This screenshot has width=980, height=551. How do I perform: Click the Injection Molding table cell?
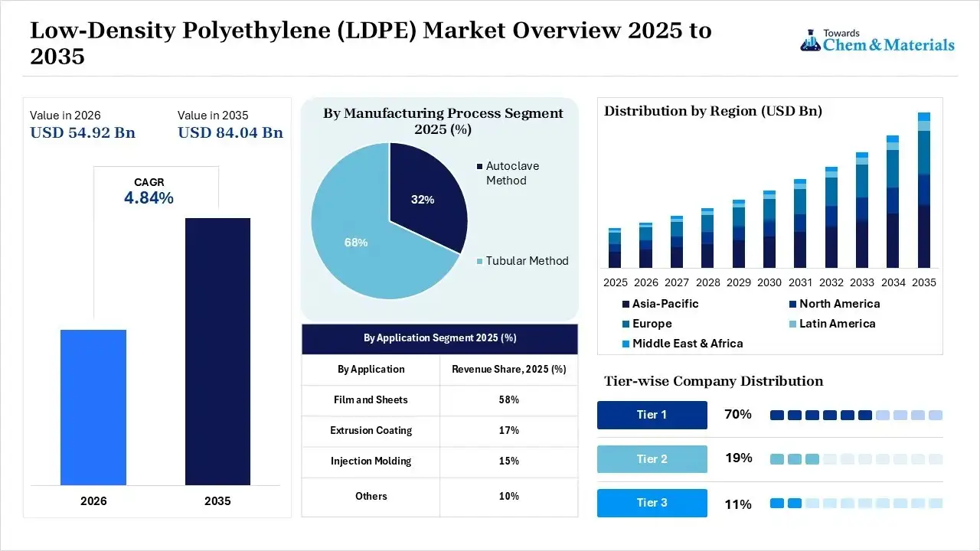tap(371, 461)
